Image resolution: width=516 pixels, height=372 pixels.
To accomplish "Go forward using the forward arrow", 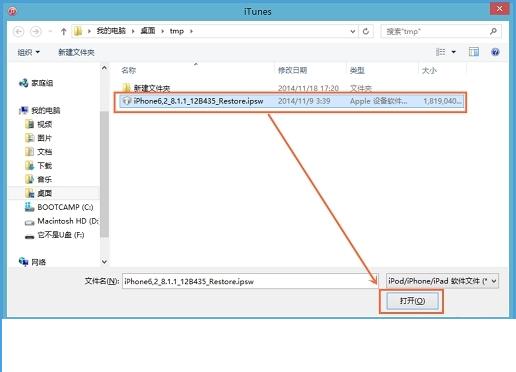I will 36,31.
